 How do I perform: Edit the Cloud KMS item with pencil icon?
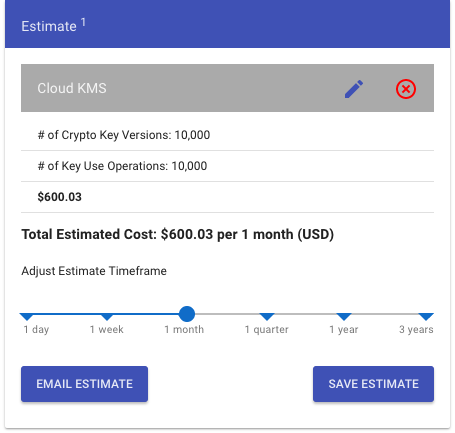(x=354, y=89)
